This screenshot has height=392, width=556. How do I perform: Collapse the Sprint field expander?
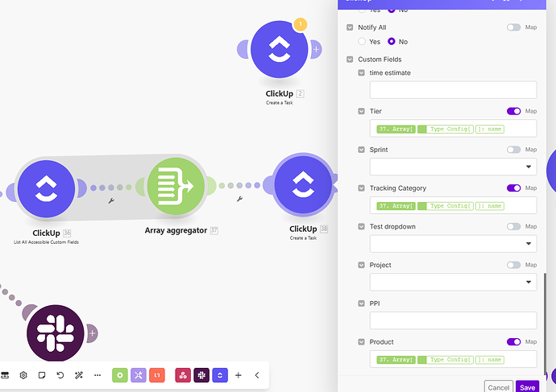tap(361, 150)
